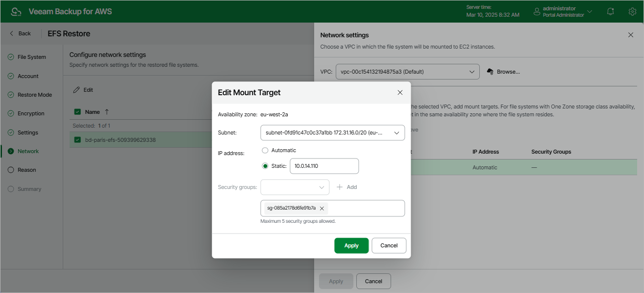The width and height of the screenshot is (644, 293).
Task: Open the Reason wizard step
Action: point(27,170)
